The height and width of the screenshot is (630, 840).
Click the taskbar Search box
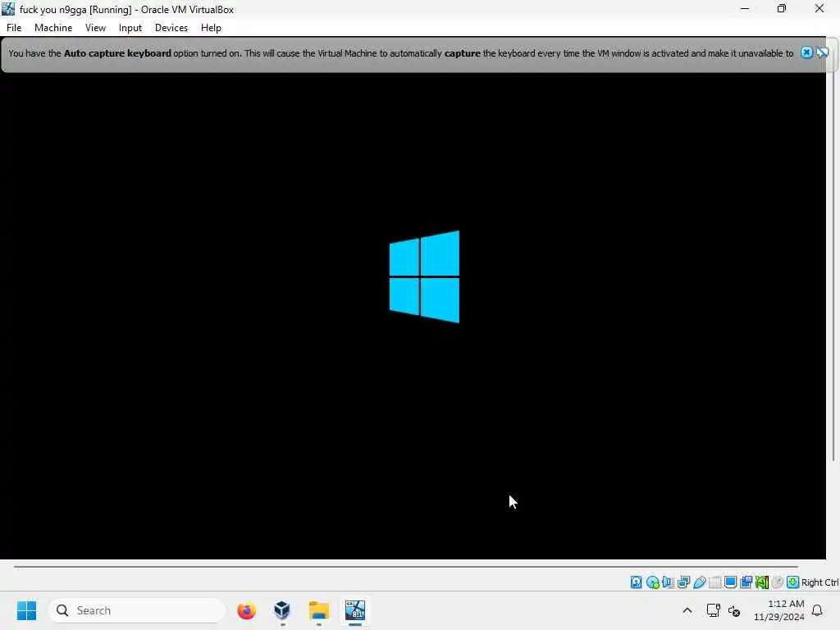137,610
